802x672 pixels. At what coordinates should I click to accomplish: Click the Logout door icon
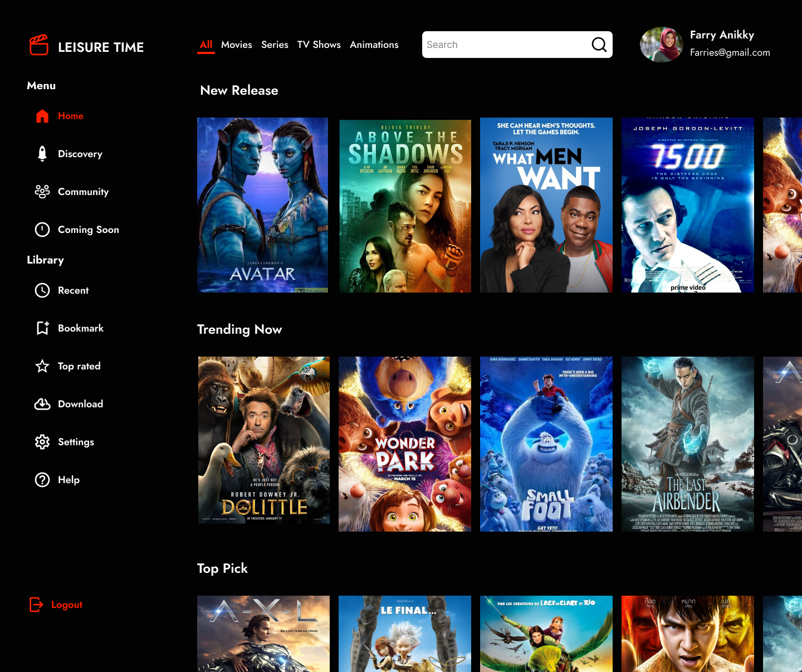(x=36, y=605)
